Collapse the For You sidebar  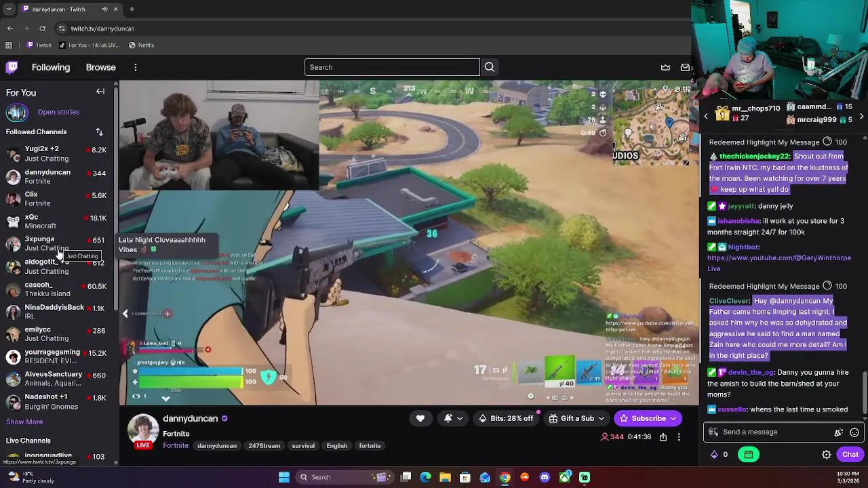(100, 91)
